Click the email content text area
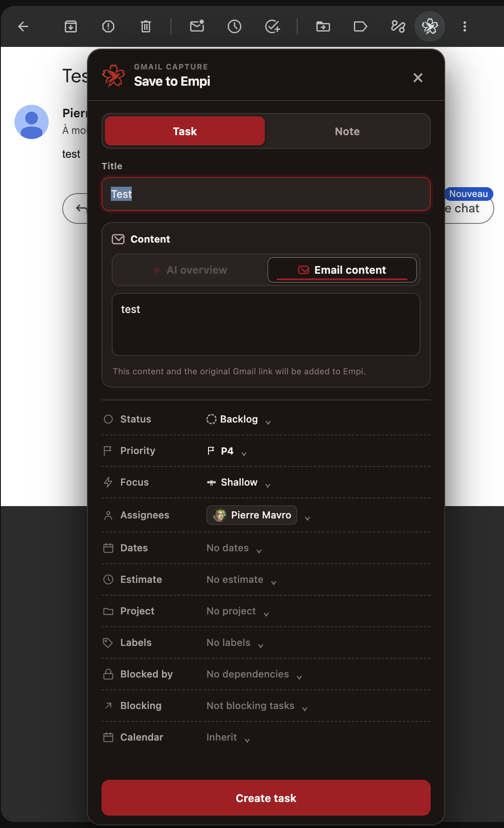 point(266,324)
